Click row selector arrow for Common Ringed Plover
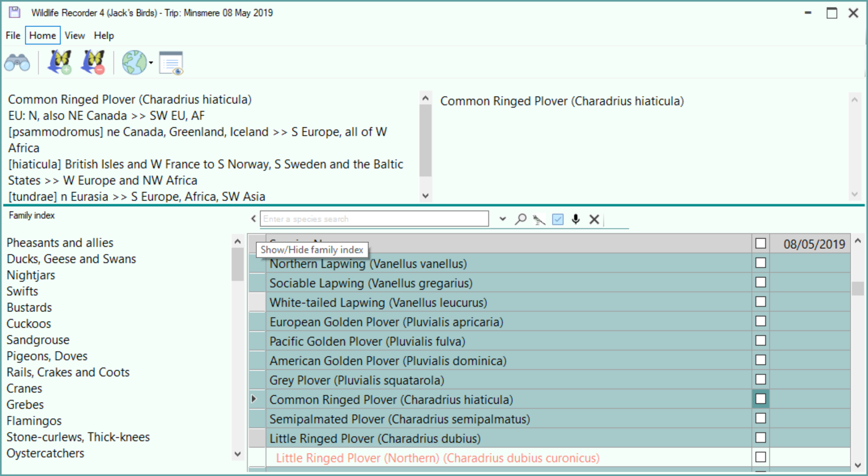 click(254, 399)
